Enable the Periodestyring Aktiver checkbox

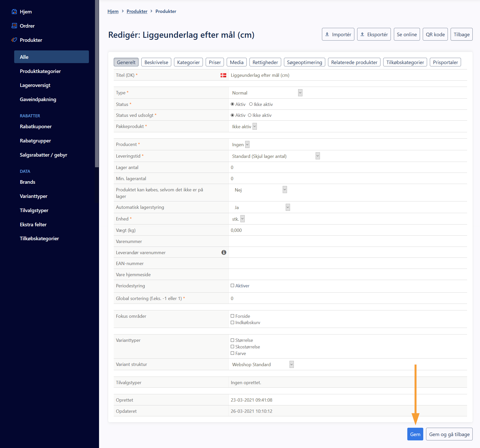click(232, 286)
